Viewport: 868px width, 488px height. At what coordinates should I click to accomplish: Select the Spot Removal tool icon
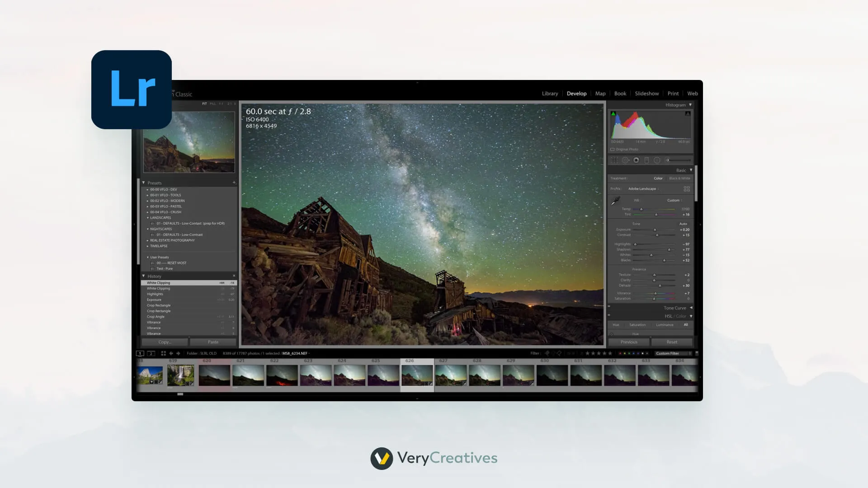(x=626, y=160)
